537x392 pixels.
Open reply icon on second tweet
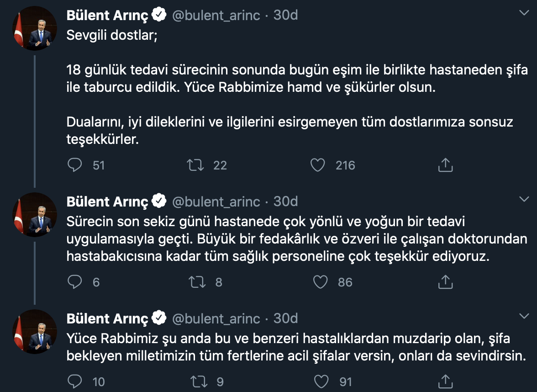(x=75, y=282)
